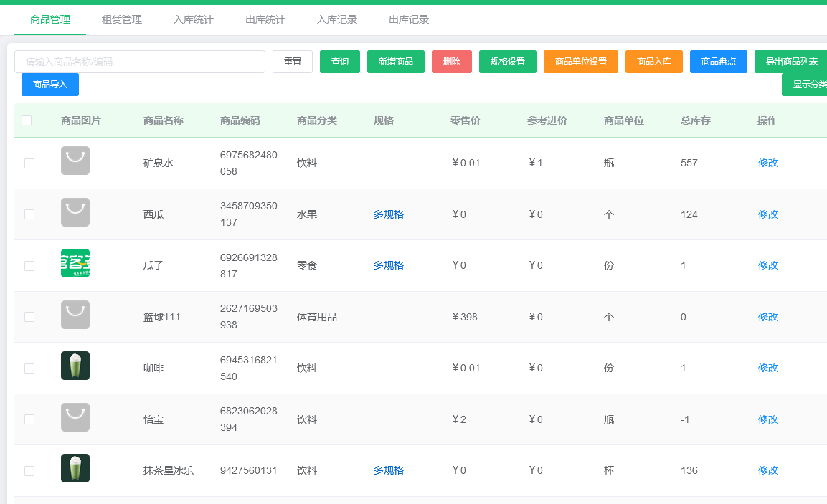The image size is (827, 504).
Task: Expand 多规格 details for 瓜子
Action: pyautogui.click(x=388, y=265)
